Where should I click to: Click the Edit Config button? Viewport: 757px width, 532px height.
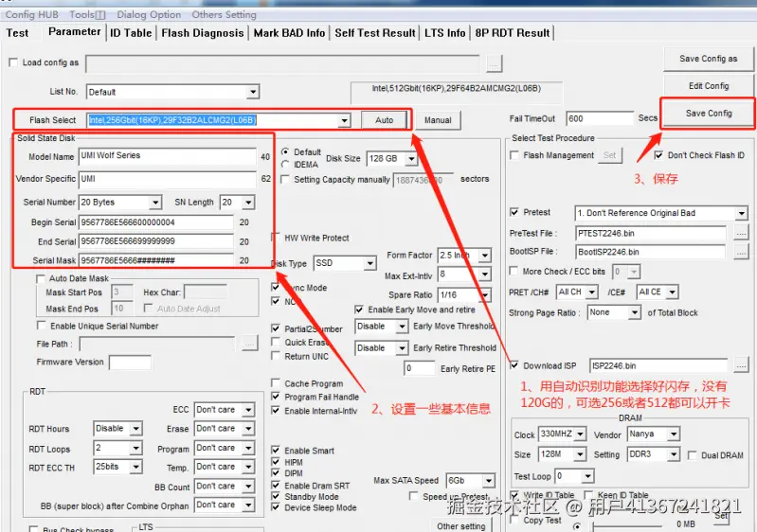point(709,86)
